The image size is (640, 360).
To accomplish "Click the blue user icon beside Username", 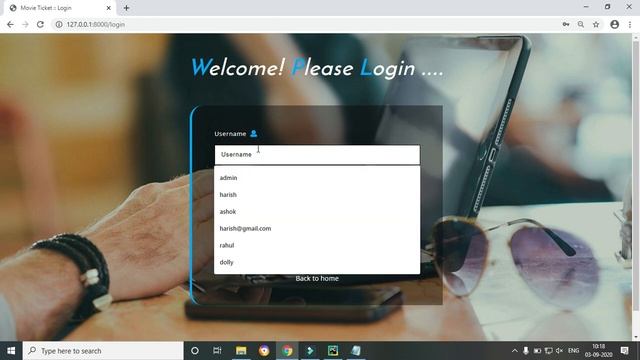I will coord(253,133).
